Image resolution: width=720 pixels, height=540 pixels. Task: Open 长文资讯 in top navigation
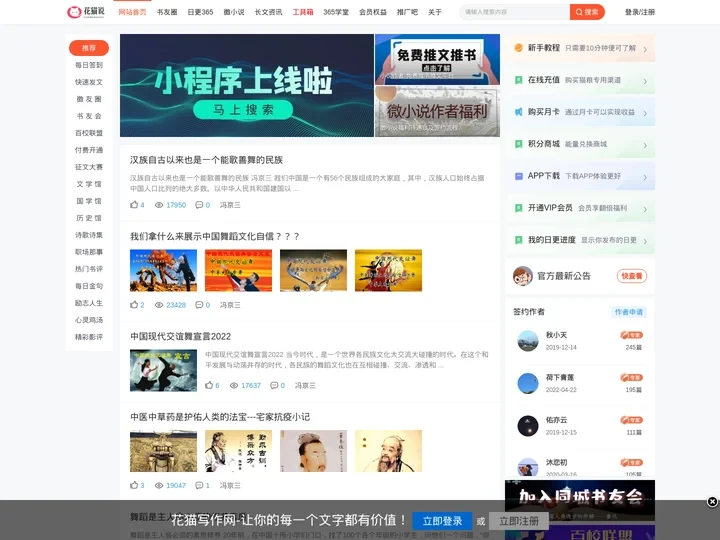[x=268, y=12]
